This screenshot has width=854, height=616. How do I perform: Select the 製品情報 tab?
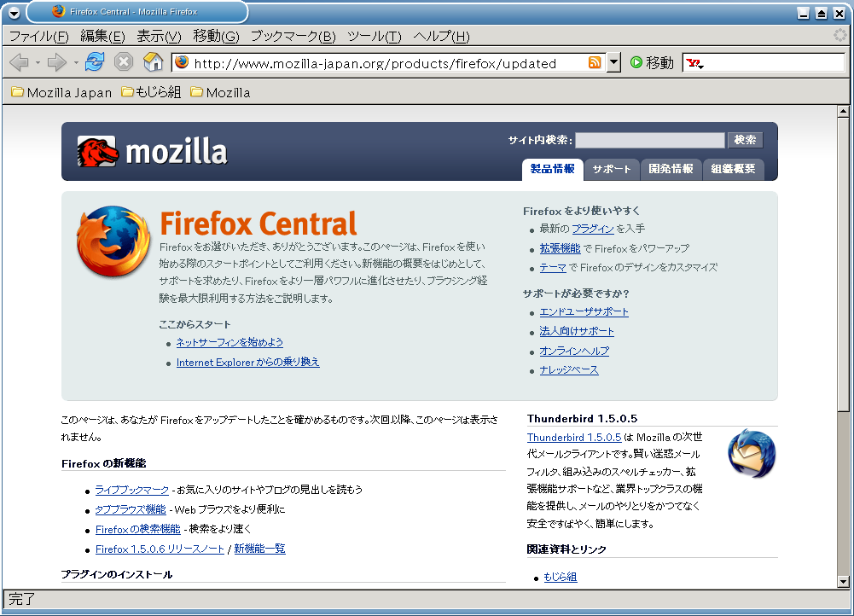point(552,170)
